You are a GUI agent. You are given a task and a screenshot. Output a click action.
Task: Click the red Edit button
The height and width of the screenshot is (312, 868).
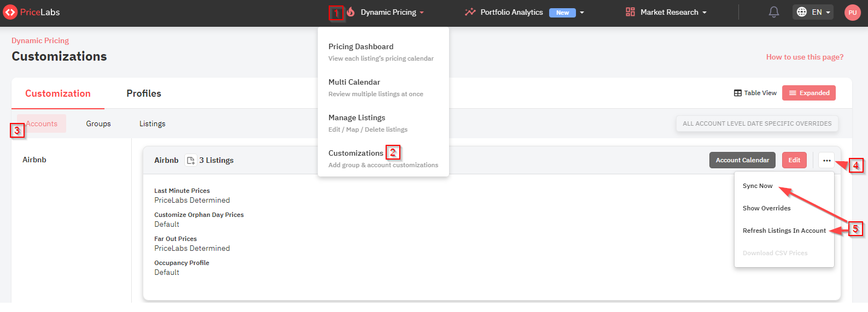coord(794,160)
